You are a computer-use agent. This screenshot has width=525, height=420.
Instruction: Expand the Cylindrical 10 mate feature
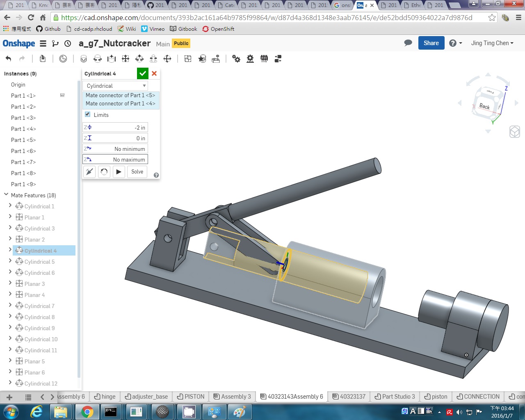click(10, 338)
